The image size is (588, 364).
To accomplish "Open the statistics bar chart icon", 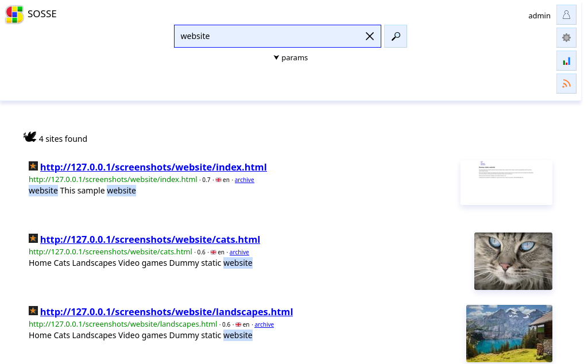I will [x=566, y=61].
